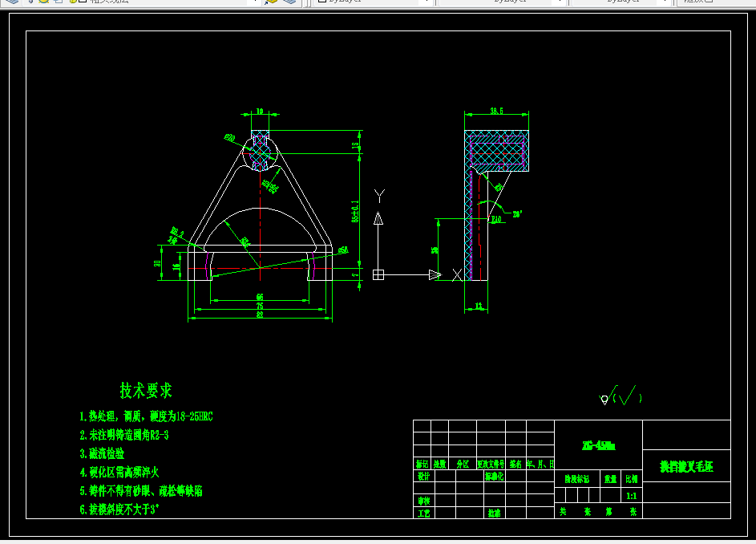Click the 阶段标记 cell

click(x=577, y=479)
